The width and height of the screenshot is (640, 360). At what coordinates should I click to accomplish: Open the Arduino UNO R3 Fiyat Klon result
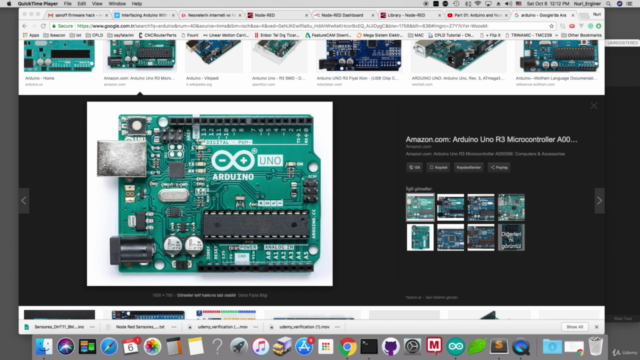359,56
